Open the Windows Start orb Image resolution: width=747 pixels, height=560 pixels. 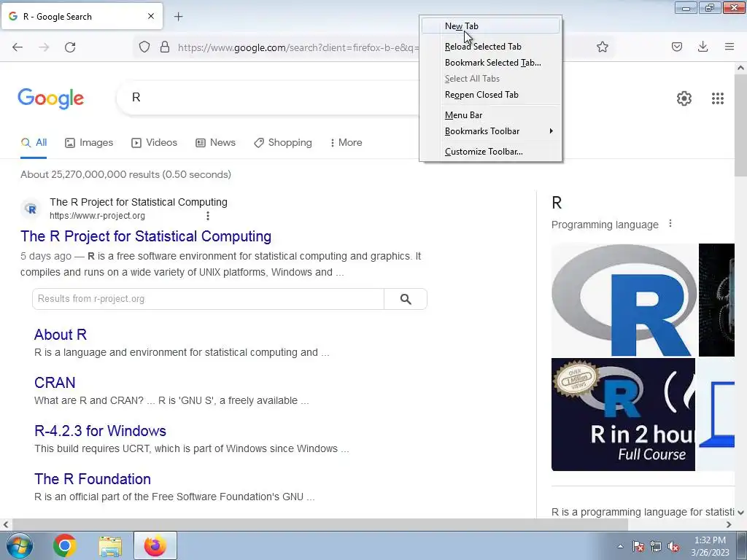(20, 545)
